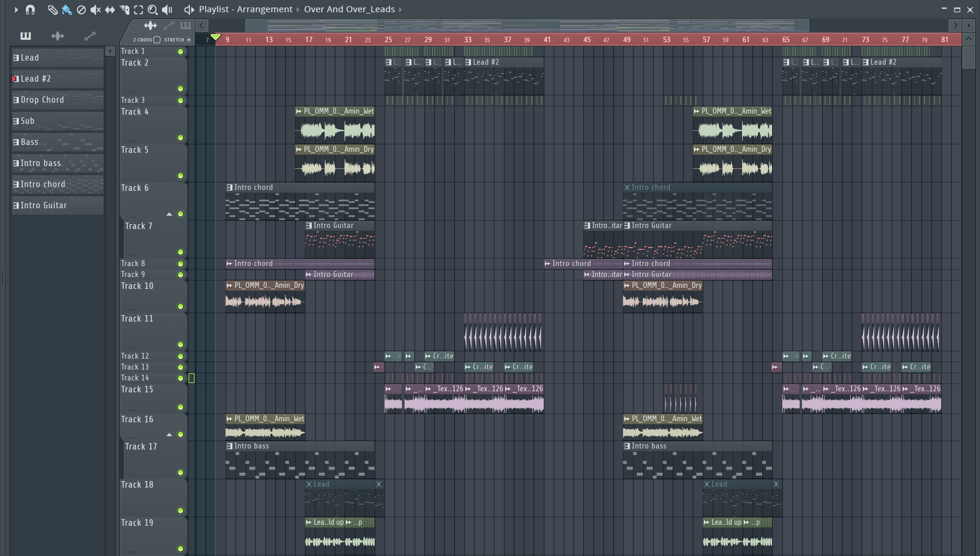The width and height of the screenshot is (980, 556).
Task: Click bar 33 on timeline ruler
Action: (x=468, y=39)
